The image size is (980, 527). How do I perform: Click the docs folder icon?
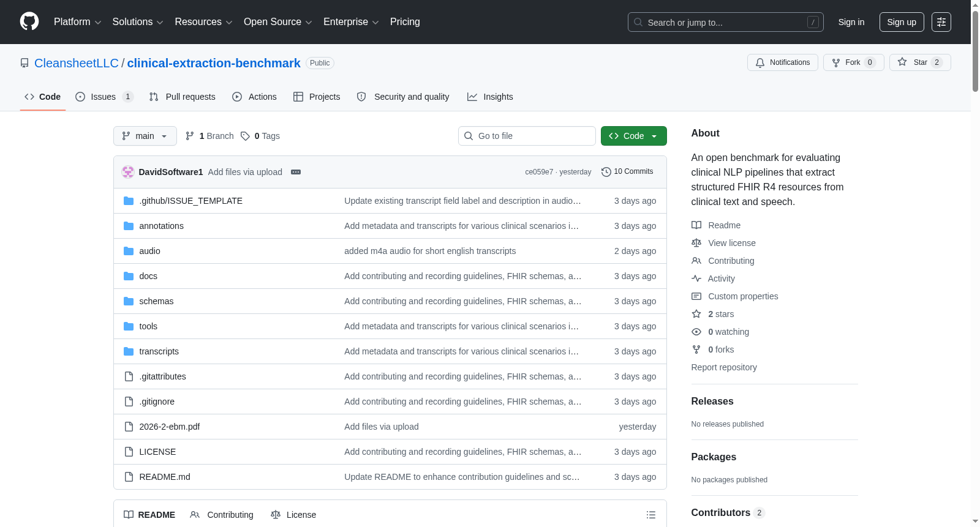coord(129,276)
